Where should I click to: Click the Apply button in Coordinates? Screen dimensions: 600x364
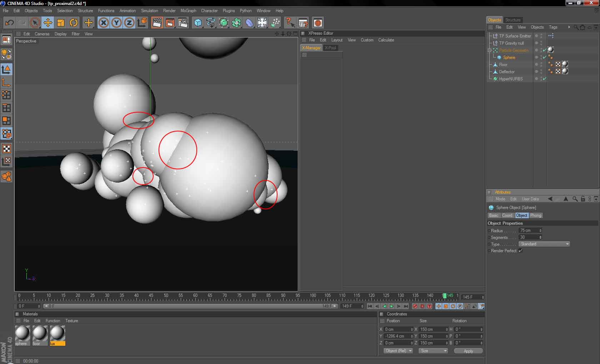468,351
